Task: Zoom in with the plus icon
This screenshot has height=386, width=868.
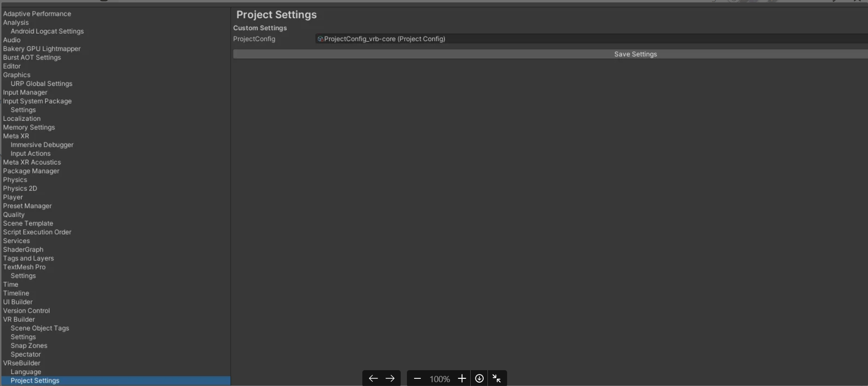Action: (x=462, y=378)
